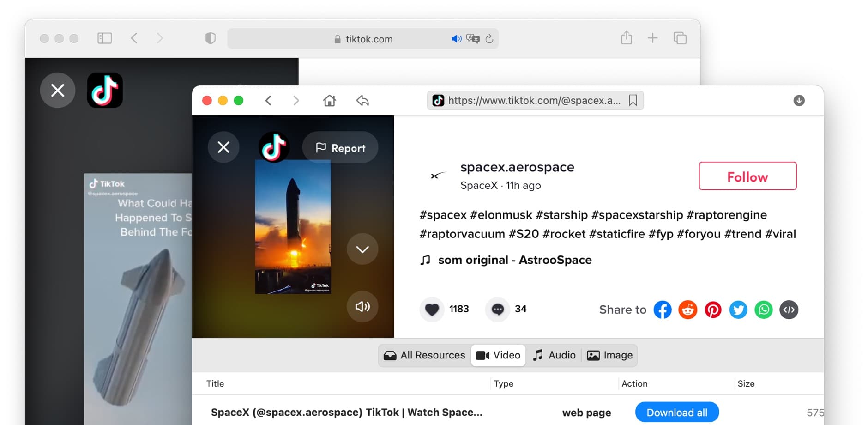The width and height of the screenshot is (868, 425).
Task: Click the tiktok.com Safari address bar
Action: coord(363,39)
